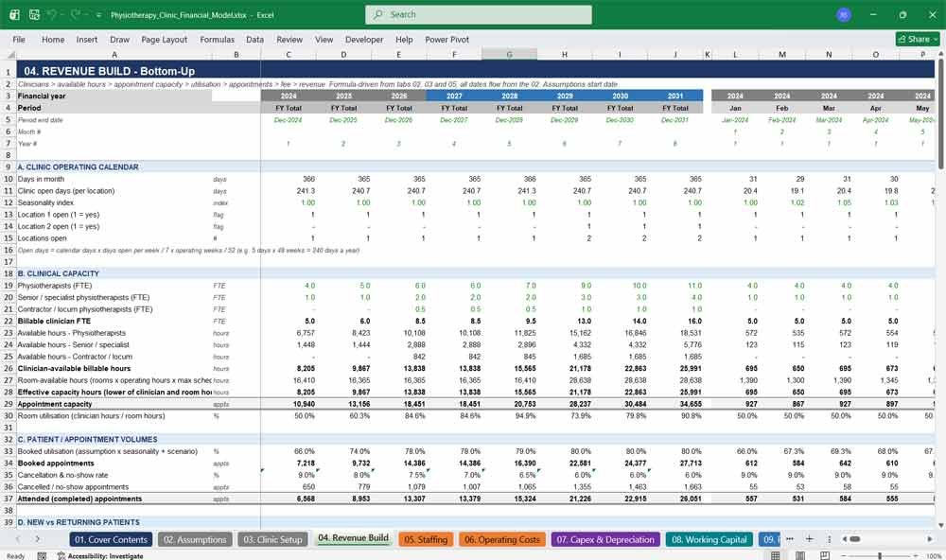This screenshot has width=946, height=560.
Task: Open Accessibility: Investigate in status bar
Action: click(x=100, y=556)
